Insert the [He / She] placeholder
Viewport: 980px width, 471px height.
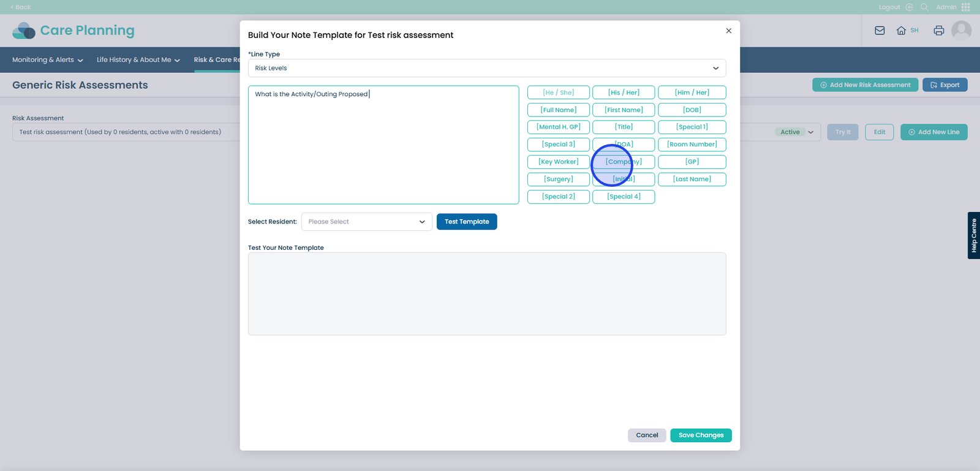pos(559,92)
